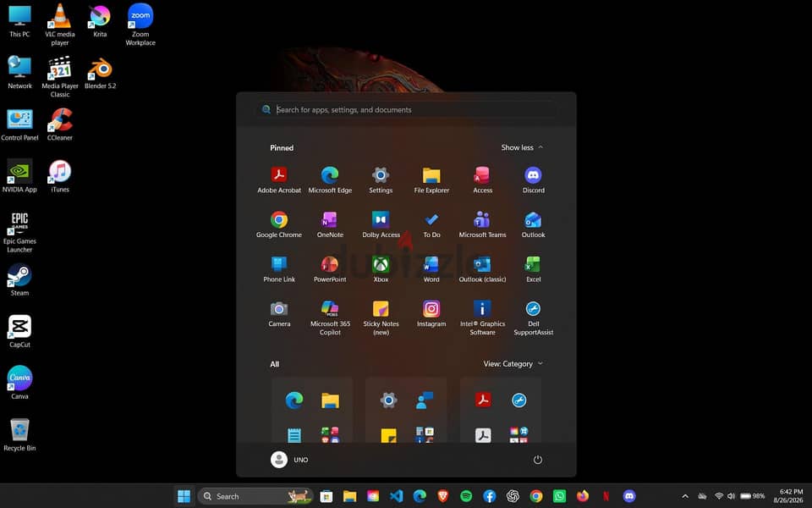This screenshot has height=508, width=812.
Task: Open Outlook (classic) in the Start menu
Action: 482,269
